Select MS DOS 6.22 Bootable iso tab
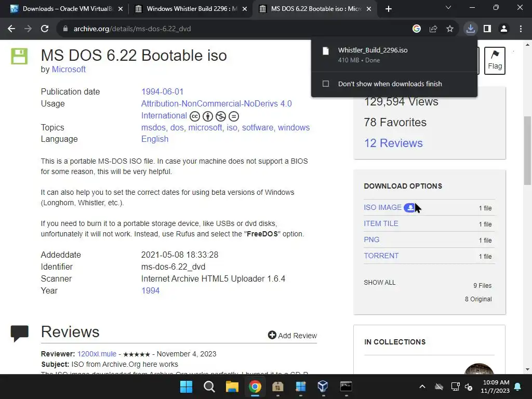 [315, 9]
